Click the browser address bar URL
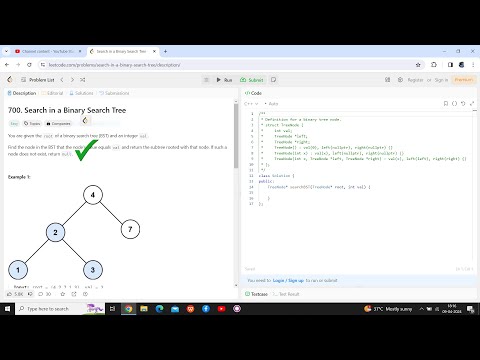 114,65
